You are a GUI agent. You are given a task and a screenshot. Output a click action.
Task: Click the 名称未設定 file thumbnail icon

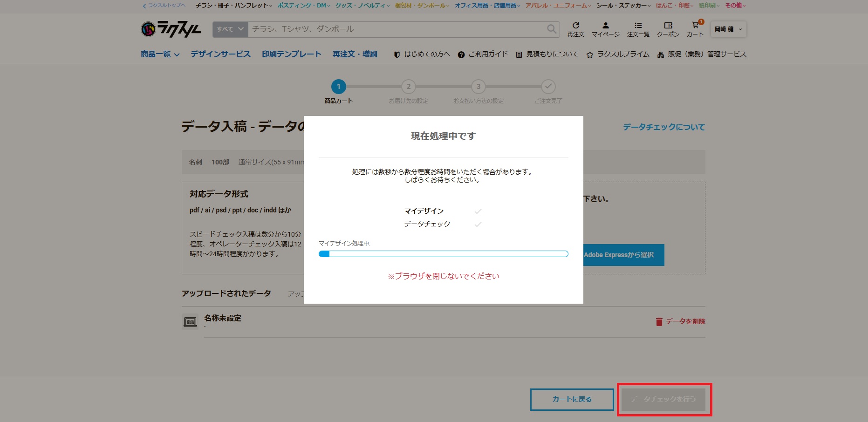[x=190, y=321]
